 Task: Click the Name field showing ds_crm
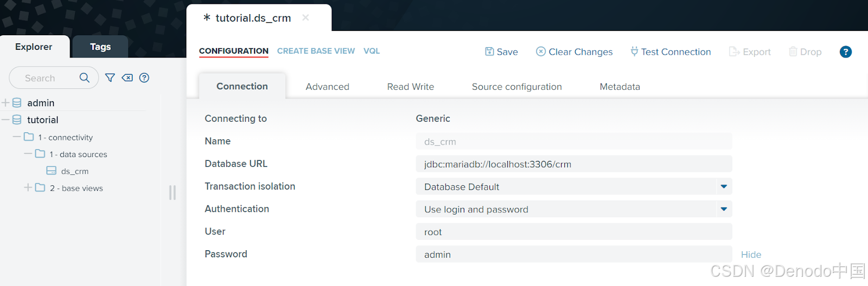point(574,141)
